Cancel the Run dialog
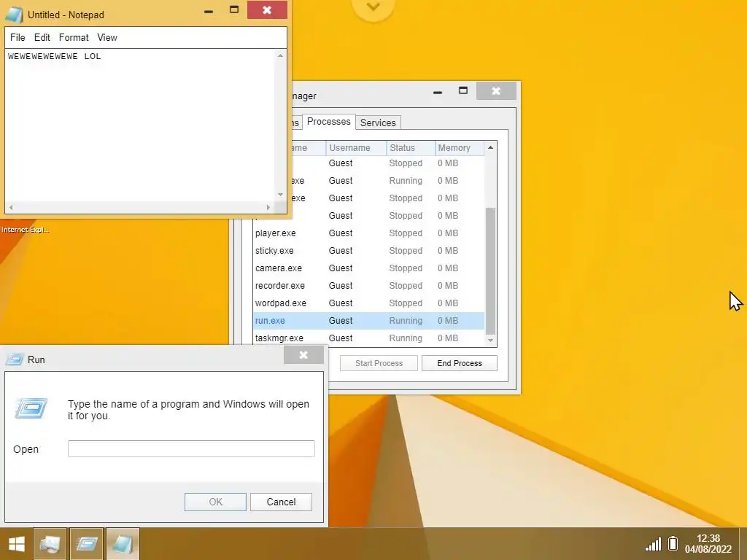The image size is (747, 560). click(x=281, y=502)
